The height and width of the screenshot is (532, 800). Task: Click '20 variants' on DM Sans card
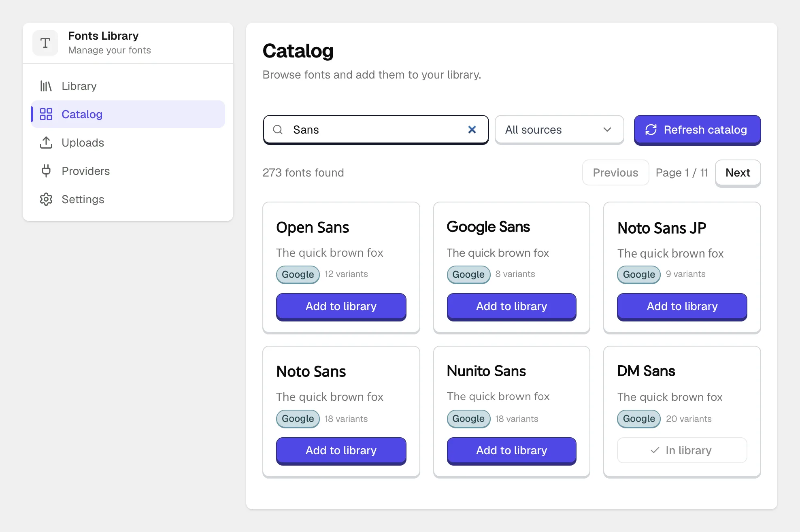(689, 419)
